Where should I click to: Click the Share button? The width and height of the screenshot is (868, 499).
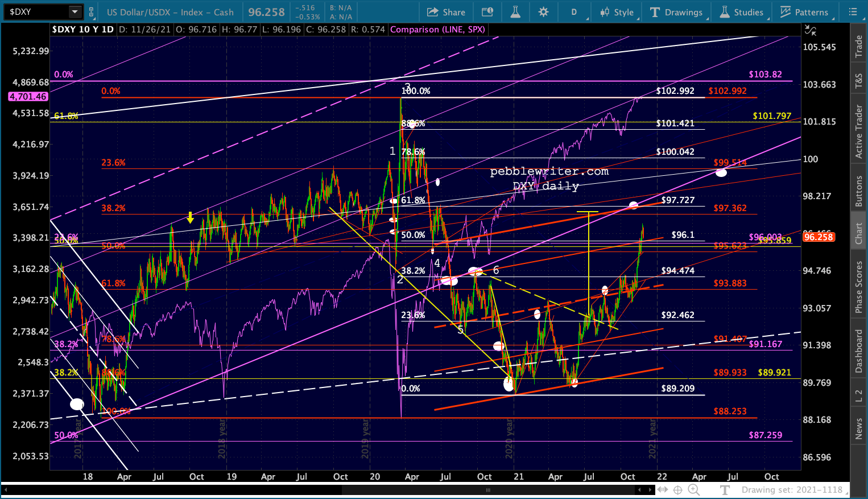tap(446, 12)
